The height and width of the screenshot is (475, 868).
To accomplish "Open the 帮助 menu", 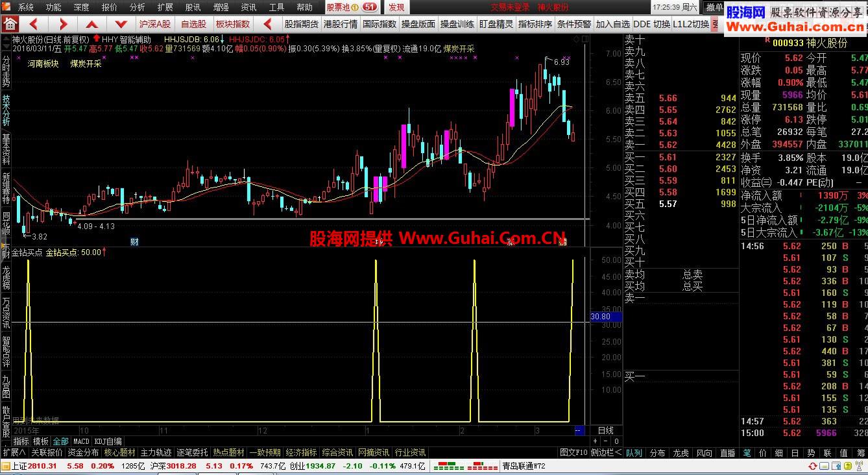I will (x=304, y=7).
